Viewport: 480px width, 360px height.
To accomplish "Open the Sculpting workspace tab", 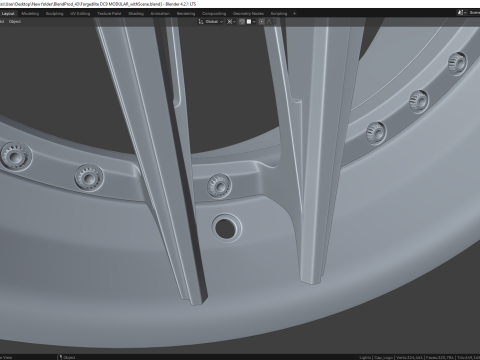I will [54, 14].
